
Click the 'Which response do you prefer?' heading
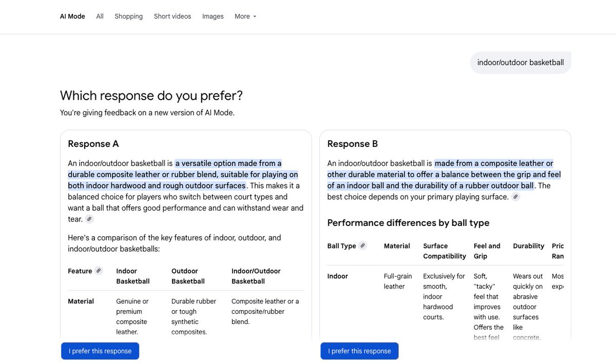coord(151,95)
